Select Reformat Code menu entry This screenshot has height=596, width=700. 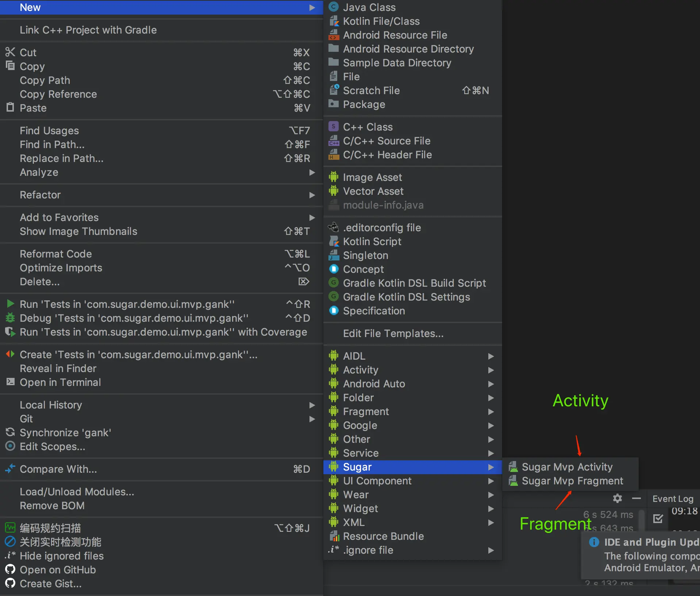[x=161, y=254]
